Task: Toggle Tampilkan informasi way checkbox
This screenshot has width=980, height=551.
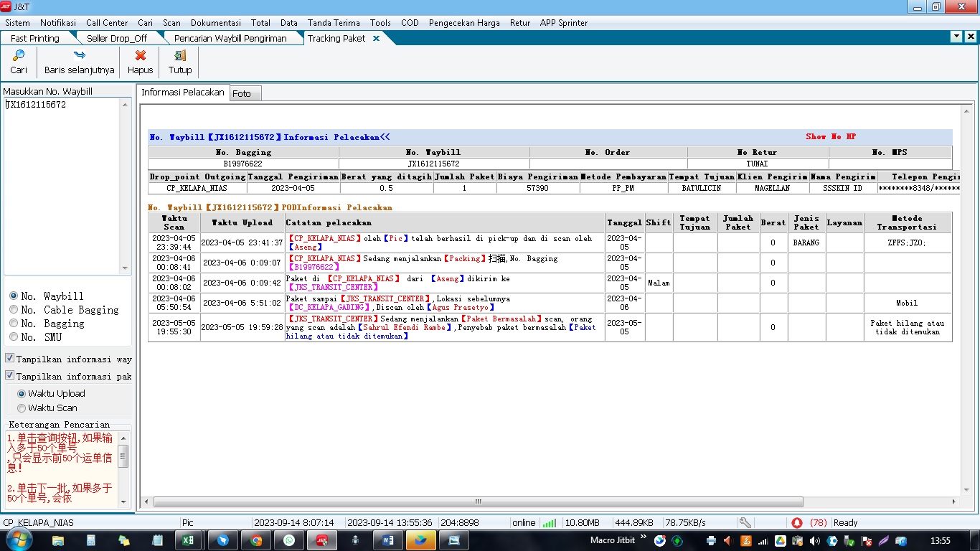Action: (x=10, y=358)
